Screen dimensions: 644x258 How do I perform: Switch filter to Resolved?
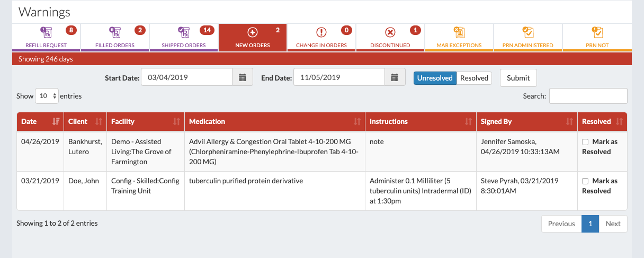point(474,78)
